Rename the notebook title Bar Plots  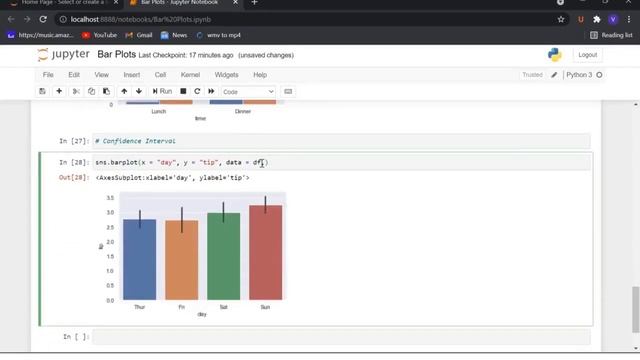coord(116,55)
